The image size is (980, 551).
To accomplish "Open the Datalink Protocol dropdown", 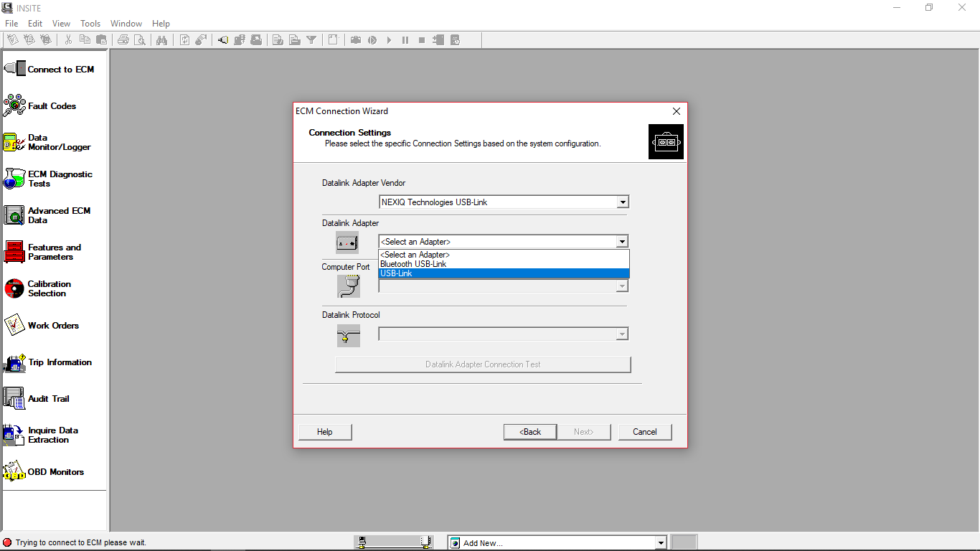I will click(504, 334).
